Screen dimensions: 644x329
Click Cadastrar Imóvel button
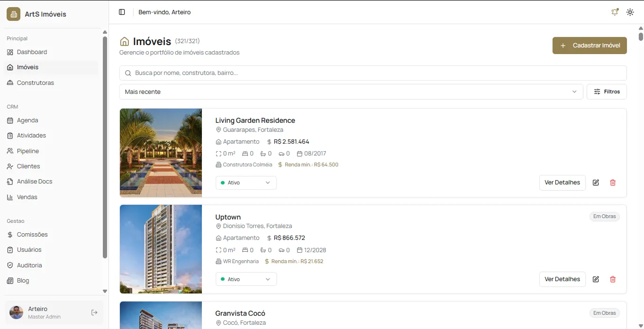point(590,46)
